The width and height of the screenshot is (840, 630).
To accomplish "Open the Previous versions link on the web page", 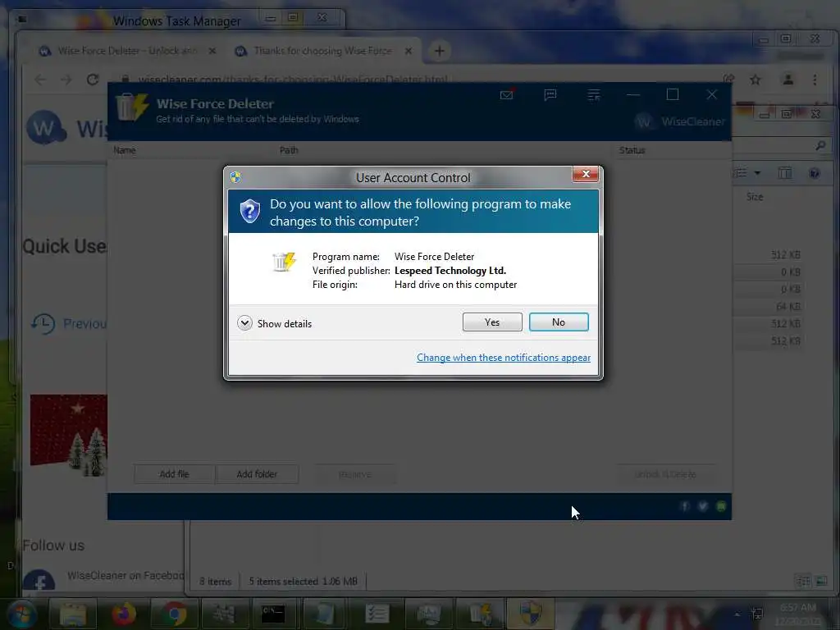I will click(70, 323).
